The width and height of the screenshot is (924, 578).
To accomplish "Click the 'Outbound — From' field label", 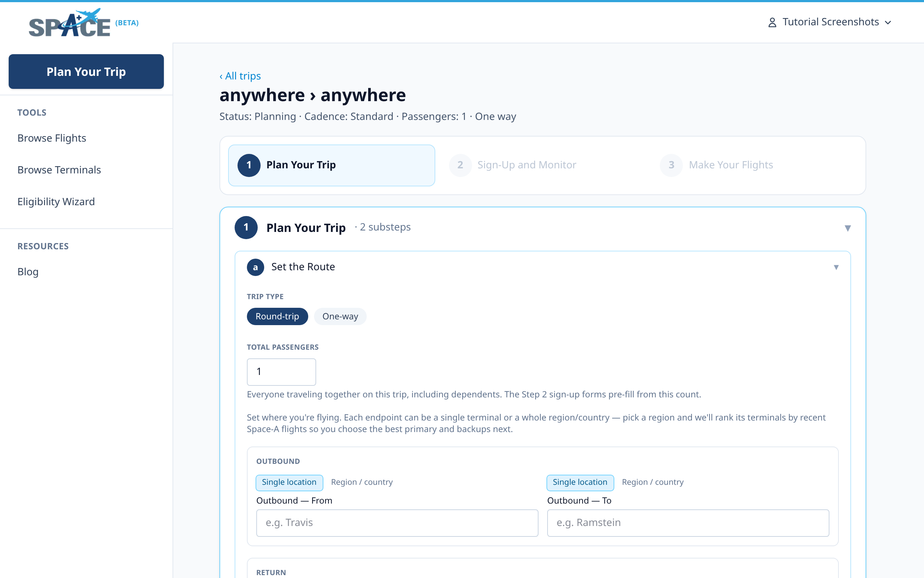I will pyautogui.click(x=294, y=501).
